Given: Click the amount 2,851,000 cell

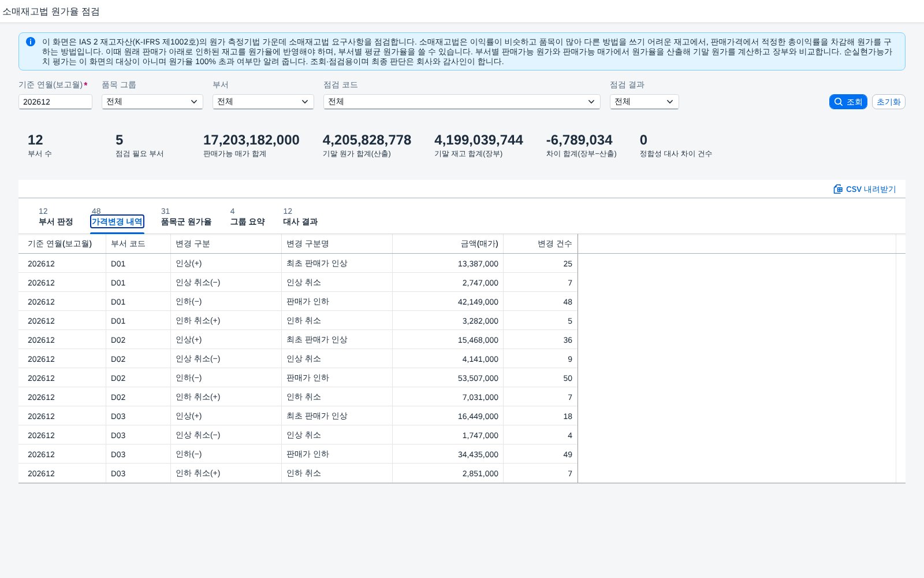Looking at the screenshot, I should click(448, 473).
